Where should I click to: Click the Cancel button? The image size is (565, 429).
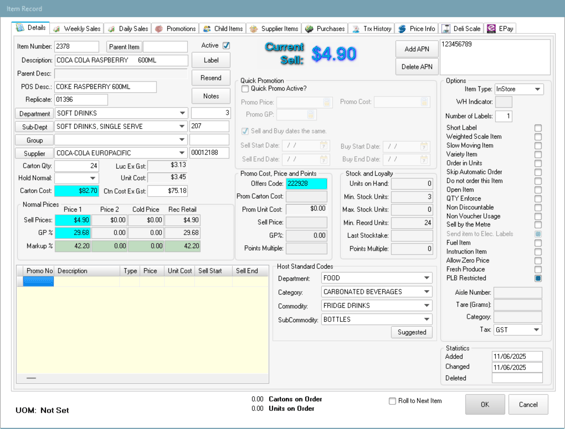(528, 405)
